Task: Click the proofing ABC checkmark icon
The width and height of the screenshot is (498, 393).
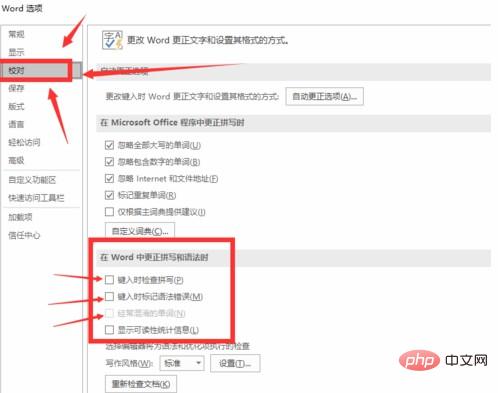Action: tap(112, 40)
